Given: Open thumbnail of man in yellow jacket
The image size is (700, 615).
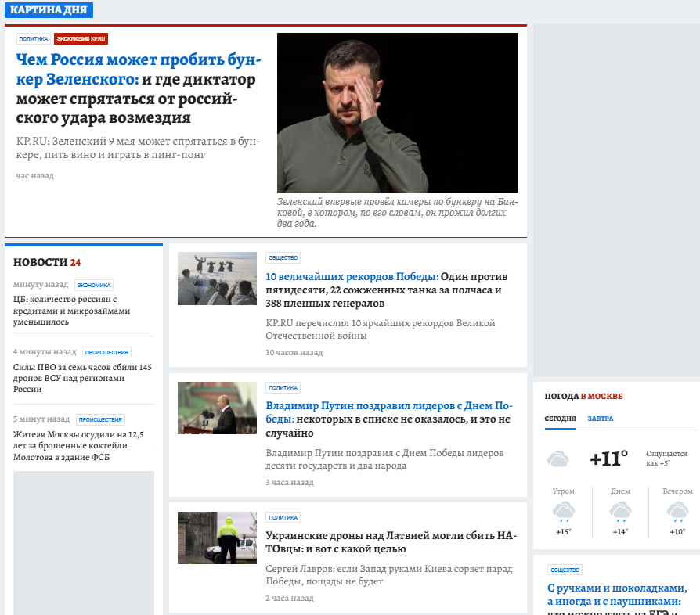Looking at the screenshot, I should tap(217, 538).
